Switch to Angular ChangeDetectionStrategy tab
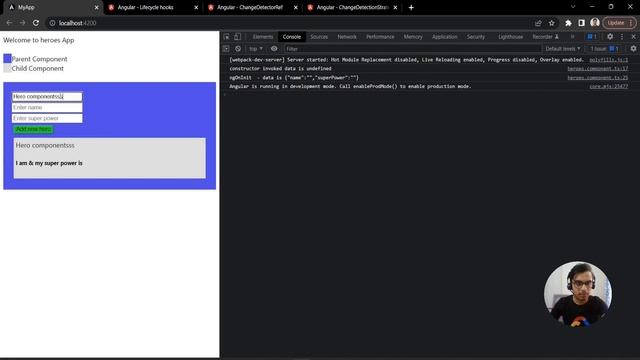The image size is (640, 360). 351,7
